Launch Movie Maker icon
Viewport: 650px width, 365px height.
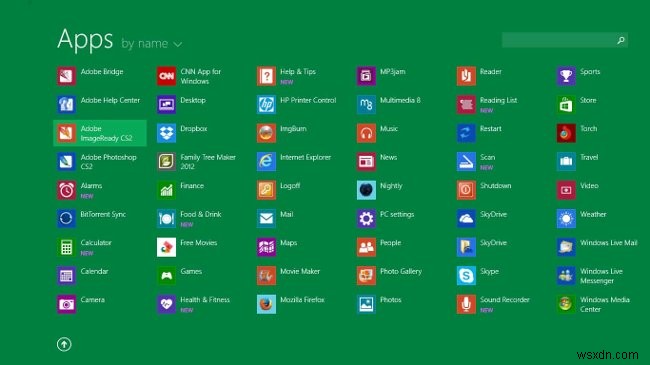tap(266, 276)
